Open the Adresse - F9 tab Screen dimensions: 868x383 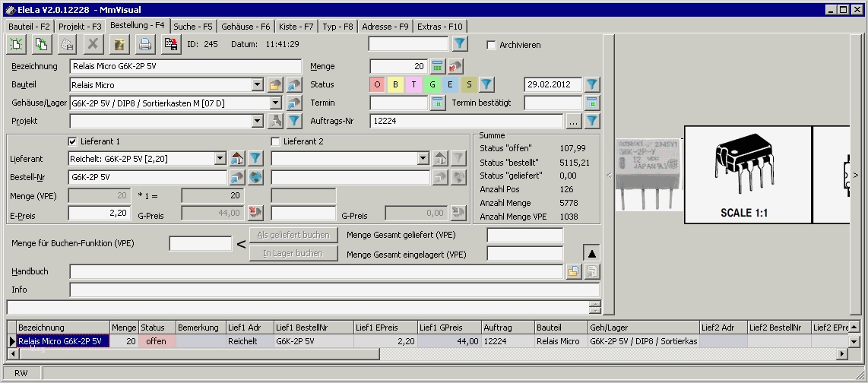(385, 27)
